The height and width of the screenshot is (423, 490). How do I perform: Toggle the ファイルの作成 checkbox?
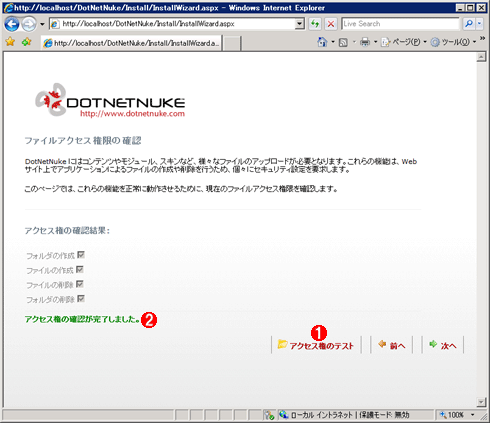[80, 269]
